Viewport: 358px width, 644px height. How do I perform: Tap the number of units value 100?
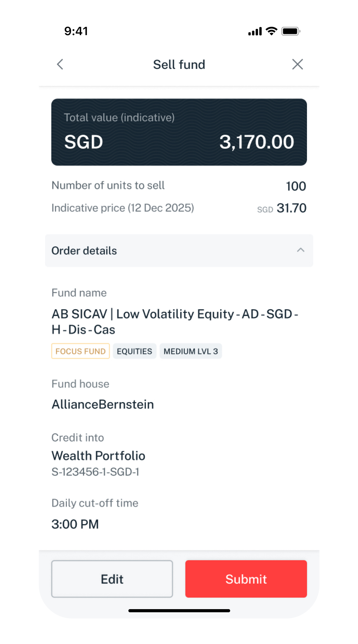click(296, 186)
